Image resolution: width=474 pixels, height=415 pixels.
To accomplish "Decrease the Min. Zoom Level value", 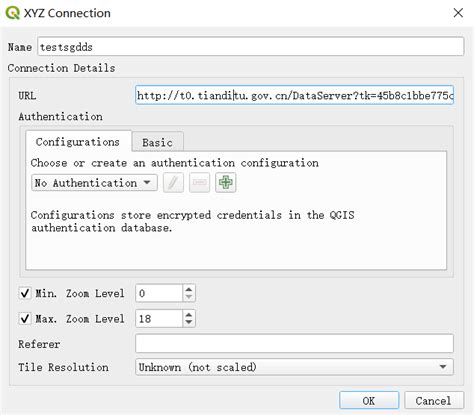I will (x=189, y=297).
